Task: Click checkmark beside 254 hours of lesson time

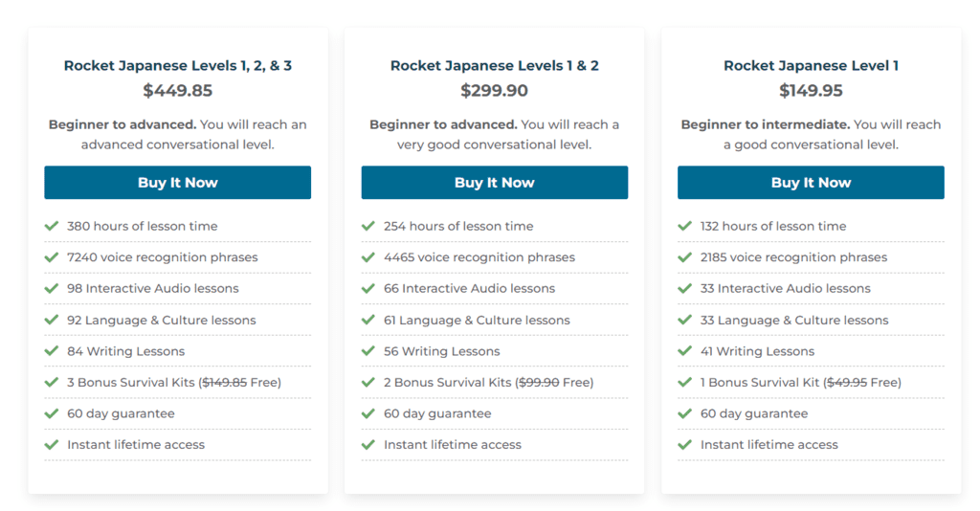Action: coord(368,226)
